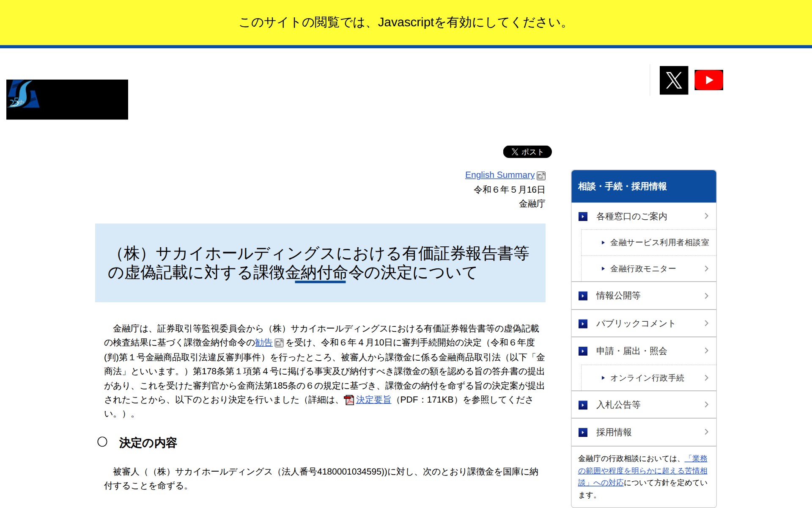
Task: Select オンライン行政手続 menu item
Action: click(647, 378)
